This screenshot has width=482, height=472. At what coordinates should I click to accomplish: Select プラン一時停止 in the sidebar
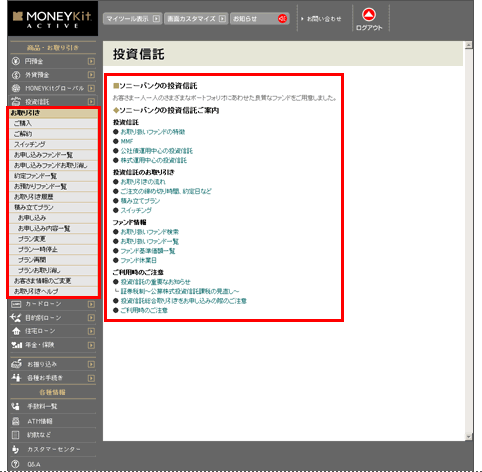pyautogui.click(x=53, y=249)
